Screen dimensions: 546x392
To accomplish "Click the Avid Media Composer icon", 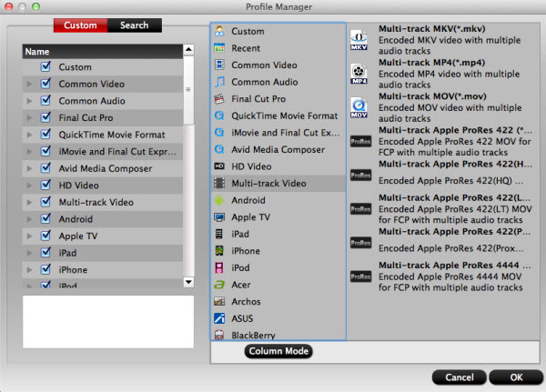I will 219,149.
